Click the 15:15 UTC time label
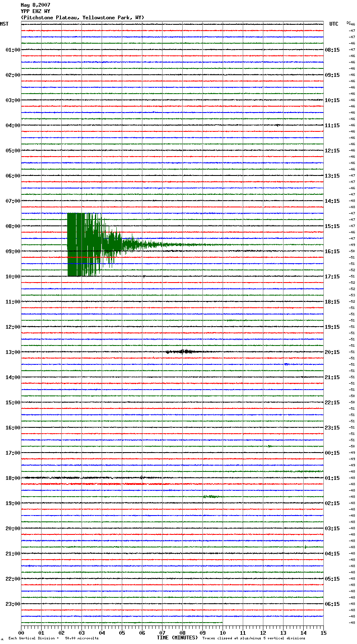 (x=332, y=226)
